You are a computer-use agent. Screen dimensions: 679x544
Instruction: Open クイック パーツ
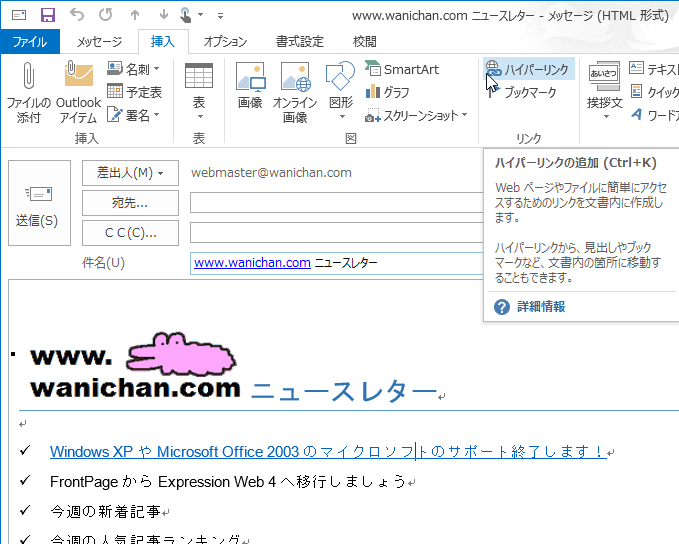[x=653, y=92]
